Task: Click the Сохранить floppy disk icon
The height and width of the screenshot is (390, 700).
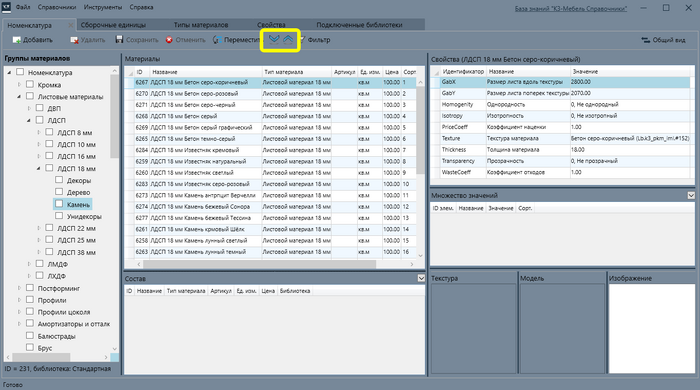Action: click(119, 40)
